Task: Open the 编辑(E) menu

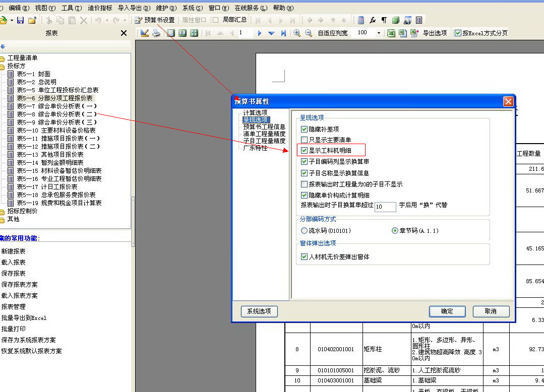Action: pos(19,8)
